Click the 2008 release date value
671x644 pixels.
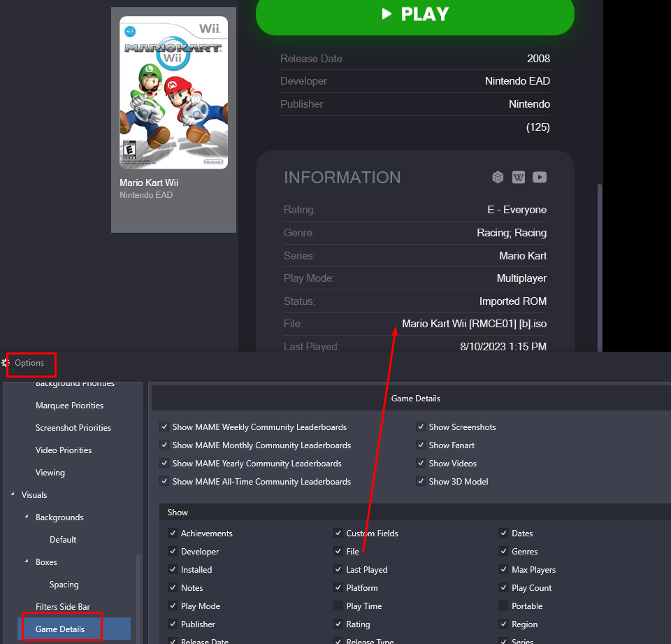[538, 59]
